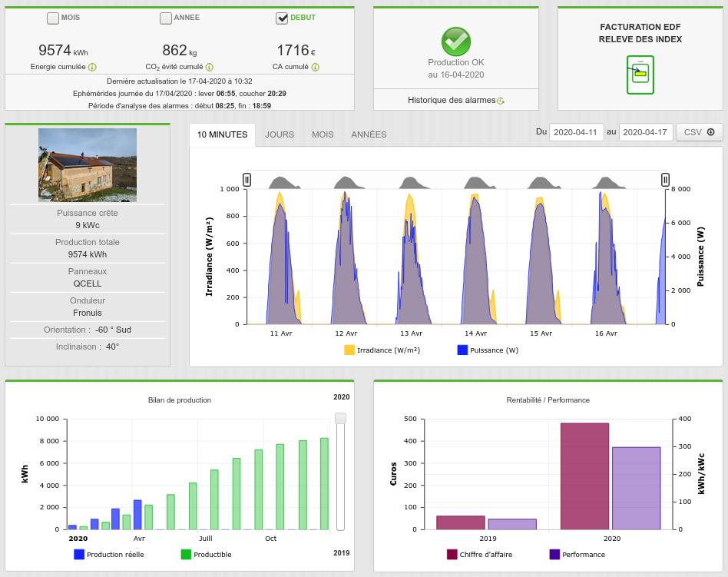Toggle the Irradiance legend color swatch
728x577 pixels.
349,350
